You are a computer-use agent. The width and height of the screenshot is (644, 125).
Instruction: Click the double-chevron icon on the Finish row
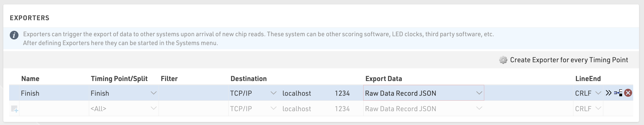(608, 93)
